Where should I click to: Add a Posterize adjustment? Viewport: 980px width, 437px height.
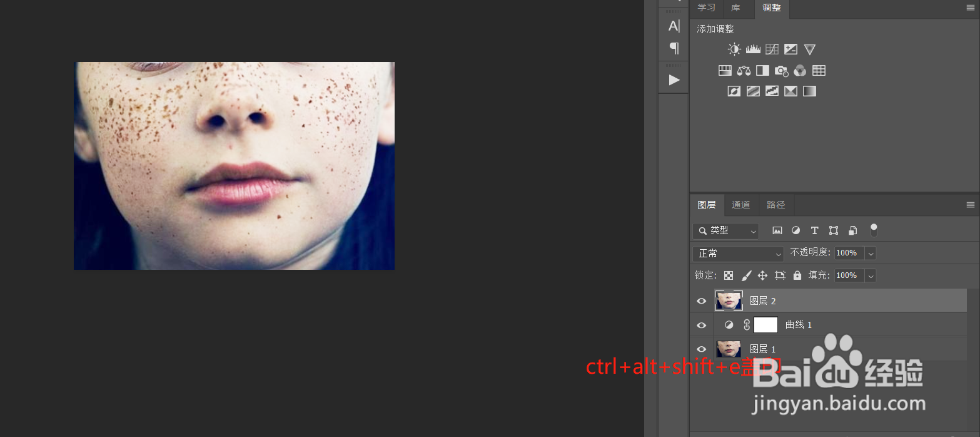pos(753,91)
